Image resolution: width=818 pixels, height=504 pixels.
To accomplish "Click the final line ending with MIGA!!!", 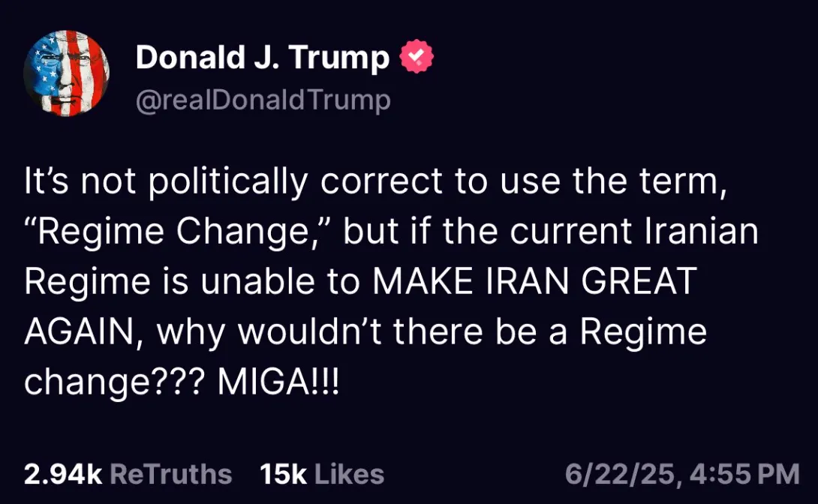I will 180,381.
